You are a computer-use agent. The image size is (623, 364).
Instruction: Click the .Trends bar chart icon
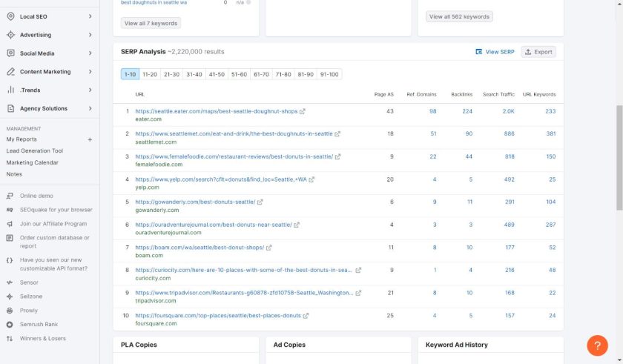click(10, 90)
